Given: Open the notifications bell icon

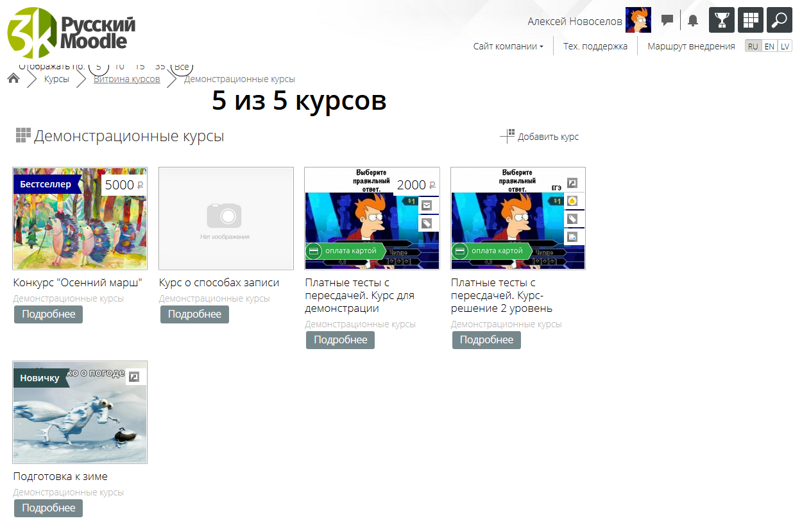Looking at the screenshot, I should [x=692, y=21].
